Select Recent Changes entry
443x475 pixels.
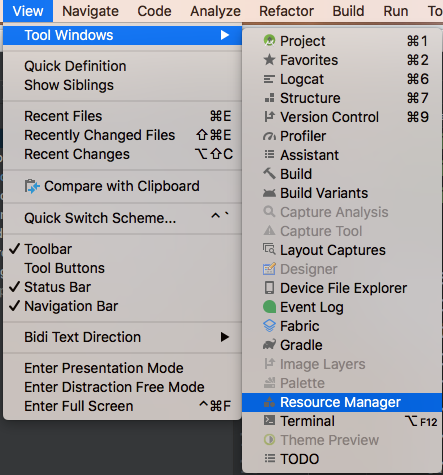[122, 154]
